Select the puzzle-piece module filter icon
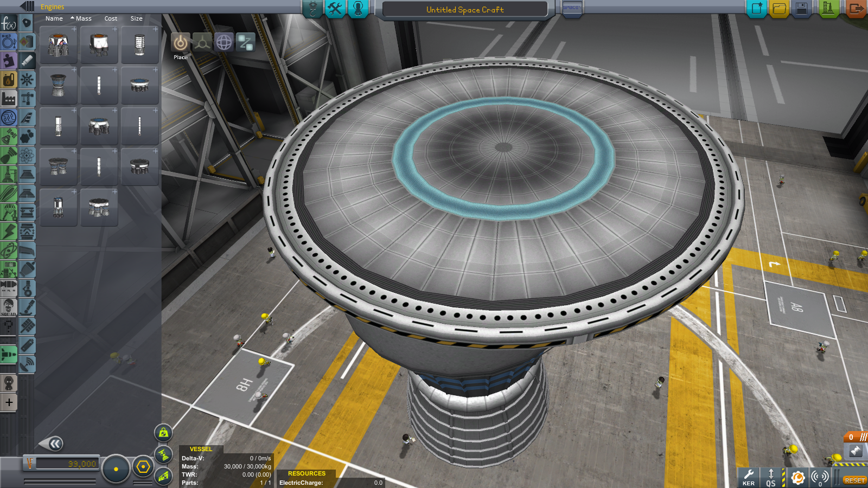Screen dimensions: 868x488 pyautogui.click(x=9, y=61)
